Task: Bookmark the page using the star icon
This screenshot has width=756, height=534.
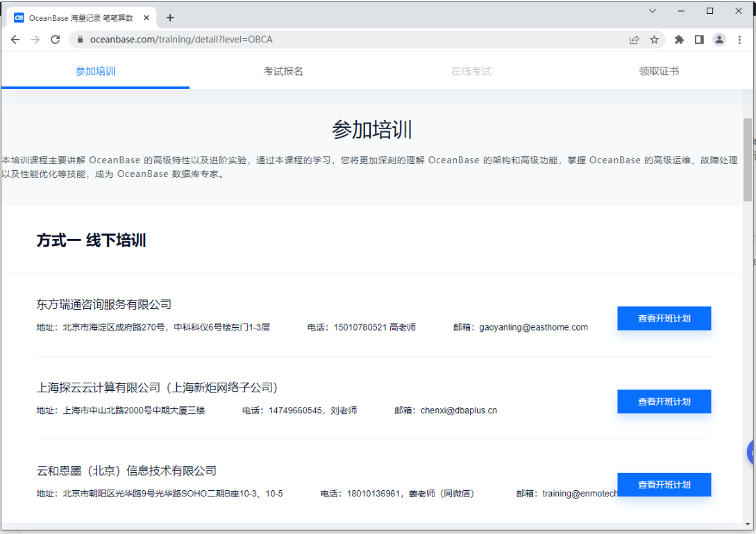Action: (x=655, y=40)
